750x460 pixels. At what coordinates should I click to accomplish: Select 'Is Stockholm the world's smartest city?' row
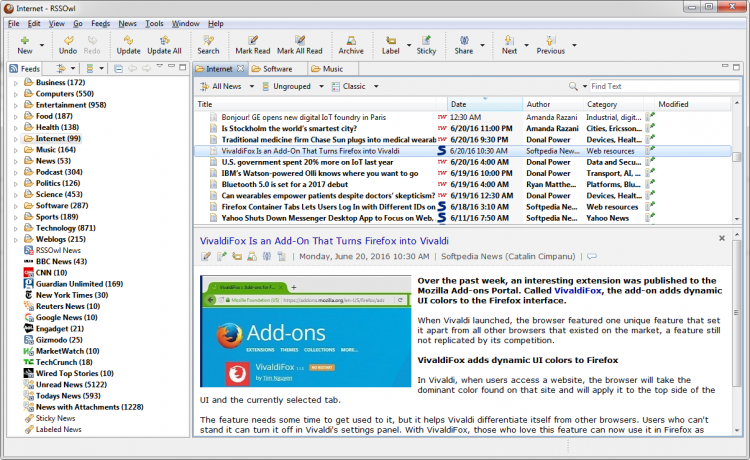click(x=463, y=129)
